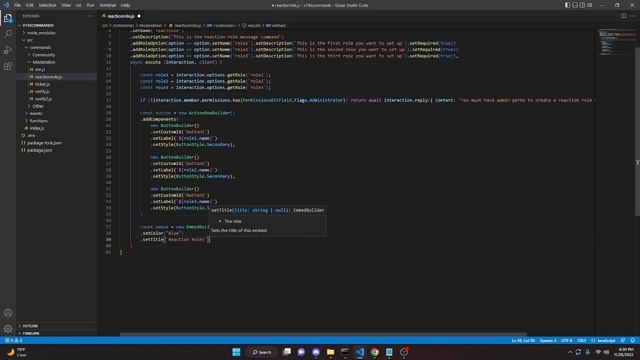Expand the Community folder
Screen dimensions: 640x360
pyautogui.click(x=44, y=55)
